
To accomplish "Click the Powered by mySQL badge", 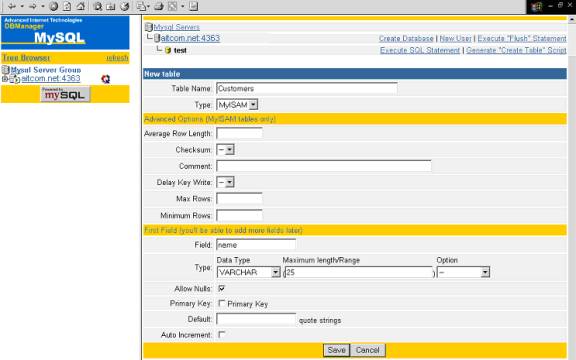I will click(x=65, y=94).
